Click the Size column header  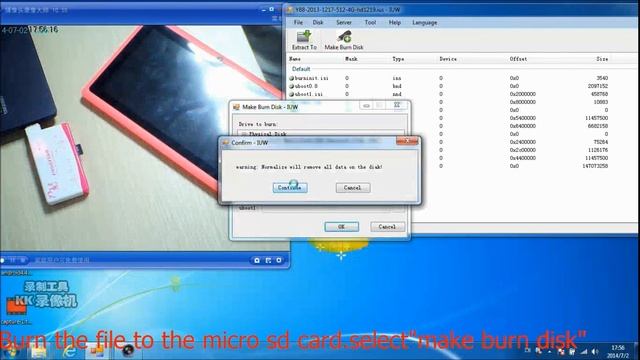(602, 59)
